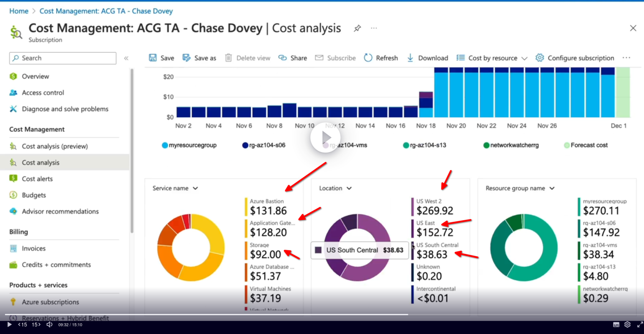Click the Save as button

click(199, 58)
